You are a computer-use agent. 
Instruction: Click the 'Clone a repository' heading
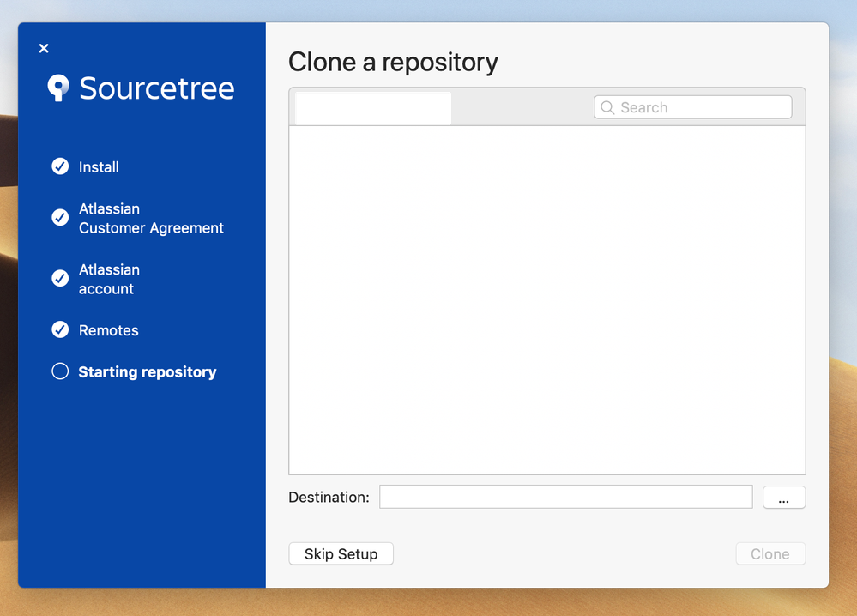[393, 62]
